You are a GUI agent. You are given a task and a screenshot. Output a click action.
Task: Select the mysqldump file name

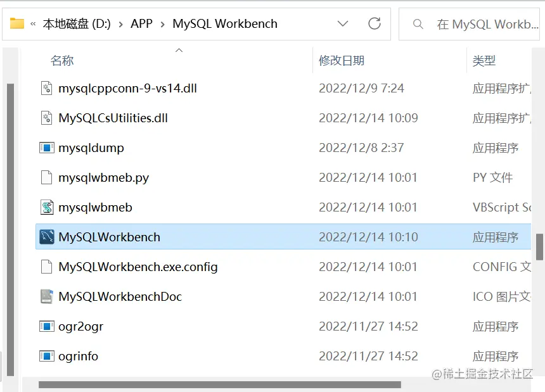tap(91, 148)
